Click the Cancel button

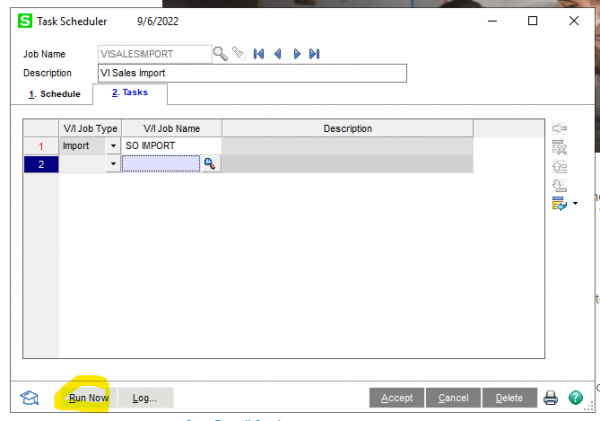coord(453,398)
